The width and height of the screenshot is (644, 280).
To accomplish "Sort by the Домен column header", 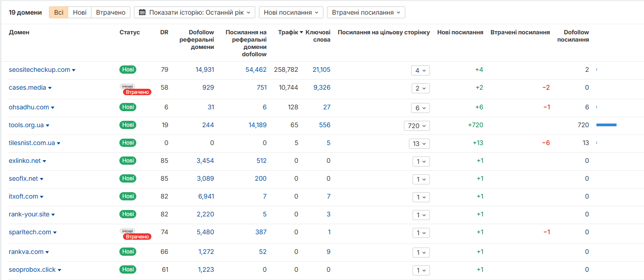I will [x=19, y=32].
